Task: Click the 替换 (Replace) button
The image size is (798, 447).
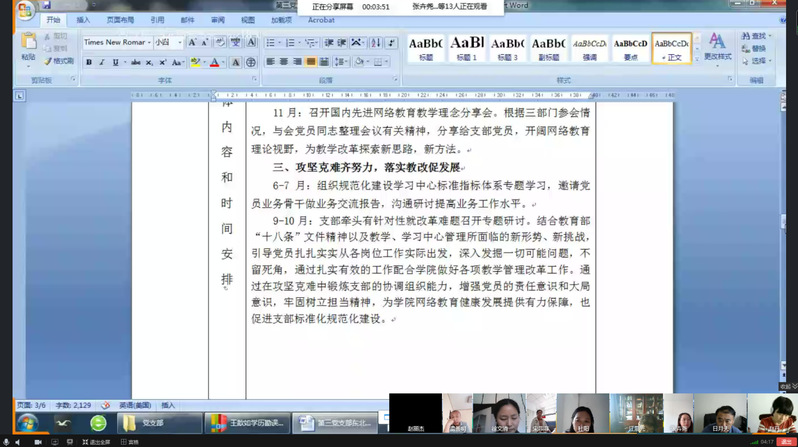Action: pyautogui.click(x=757, y=48)
